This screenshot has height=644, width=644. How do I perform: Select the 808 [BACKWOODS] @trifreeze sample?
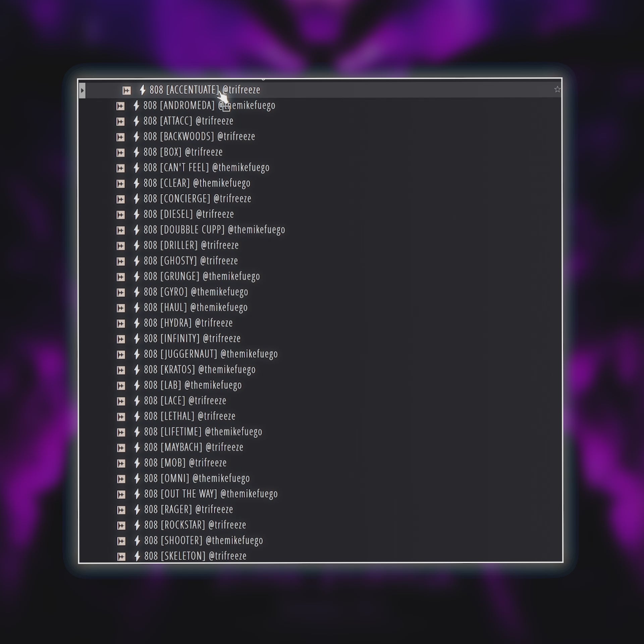[199, 137]
